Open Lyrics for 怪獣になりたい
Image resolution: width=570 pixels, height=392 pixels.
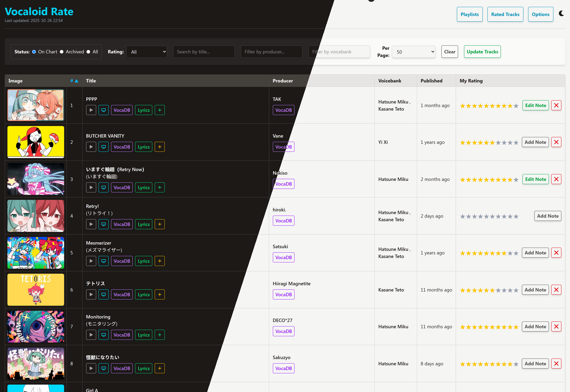(x=144, y=368)
